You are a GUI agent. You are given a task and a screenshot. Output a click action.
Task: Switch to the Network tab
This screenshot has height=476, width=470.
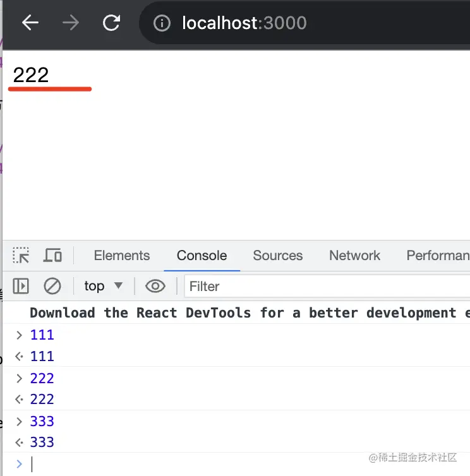point(354,255)
